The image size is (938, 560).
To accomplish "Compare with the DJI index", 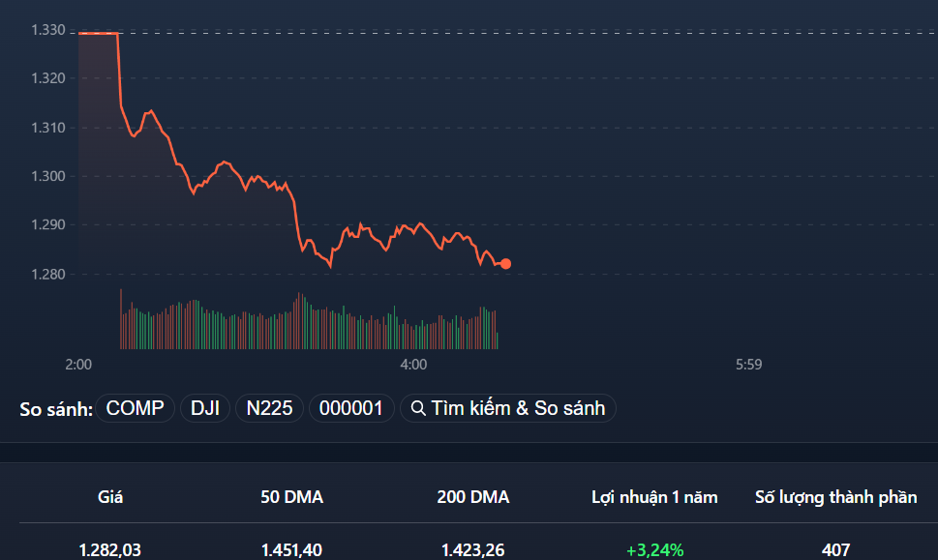I will pos(204,407).
